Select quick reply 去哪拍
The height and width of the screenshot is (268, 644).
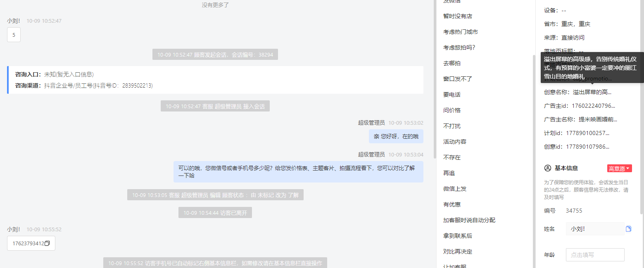pos(452,63)
